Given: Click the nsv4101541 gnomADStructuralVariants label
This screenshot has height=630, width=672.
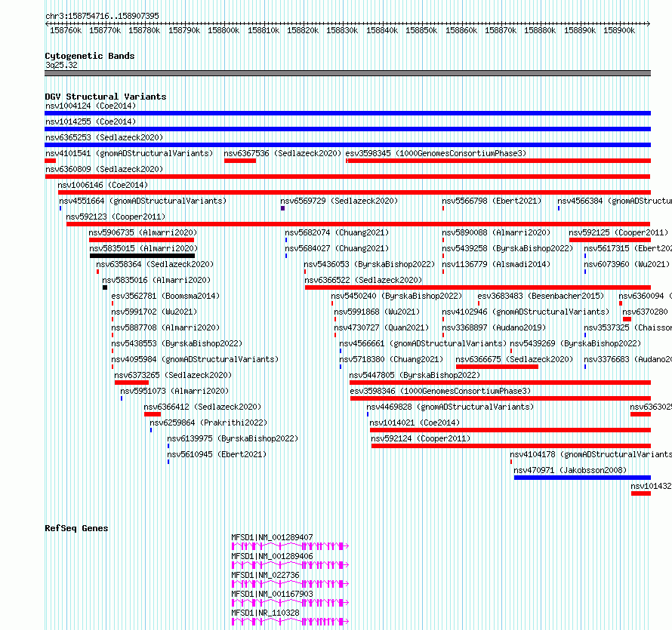Looking at the screenshot, I should 129,153.
